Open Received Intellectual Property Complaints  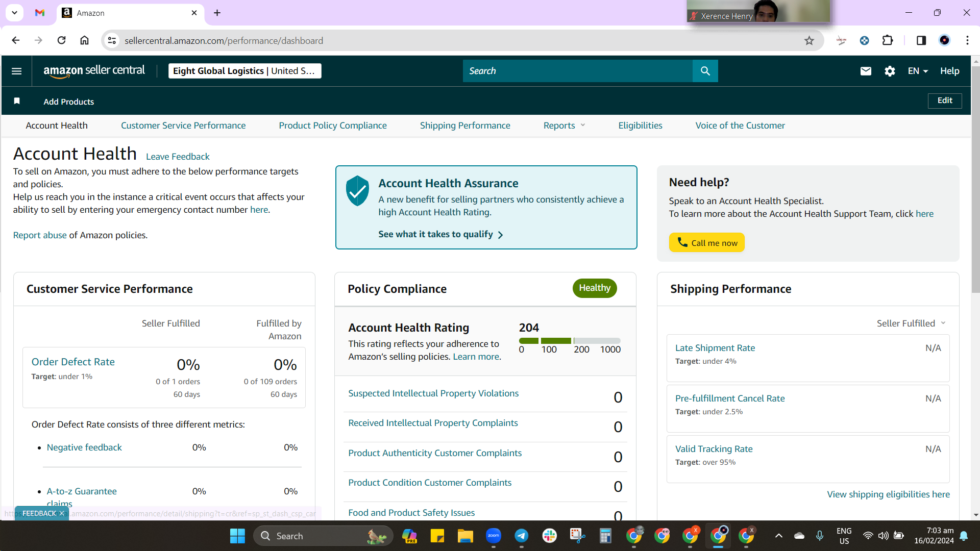[433, 423]
